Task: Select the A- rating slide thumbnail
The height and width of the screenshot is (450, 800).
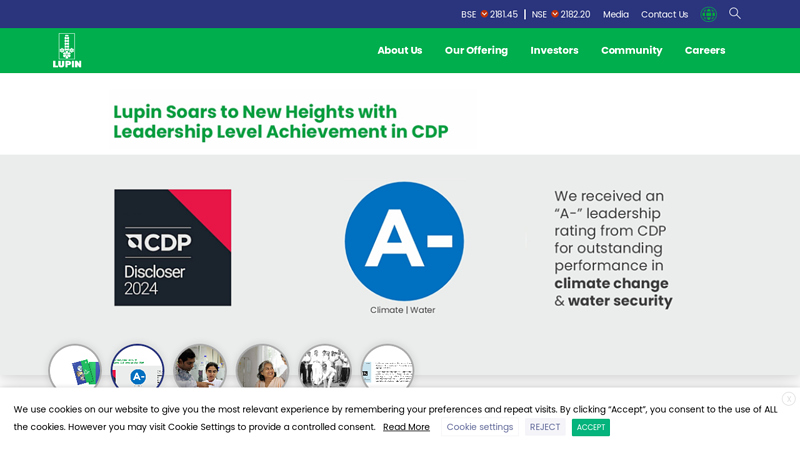Action: (x=137, y=369)
